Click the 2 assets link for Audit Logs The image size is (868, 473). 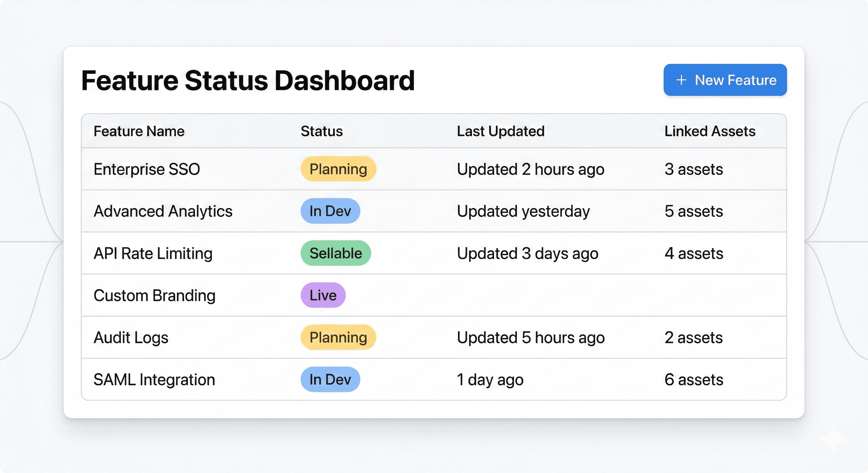[694, 337]
